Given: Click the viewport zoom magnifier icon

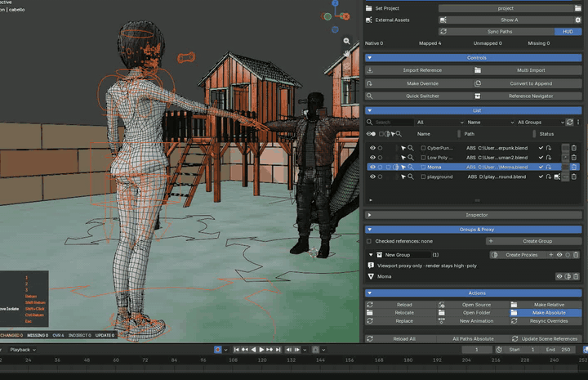Looking at the screenshot, I should pyautogui.click(x=347, y=41).
